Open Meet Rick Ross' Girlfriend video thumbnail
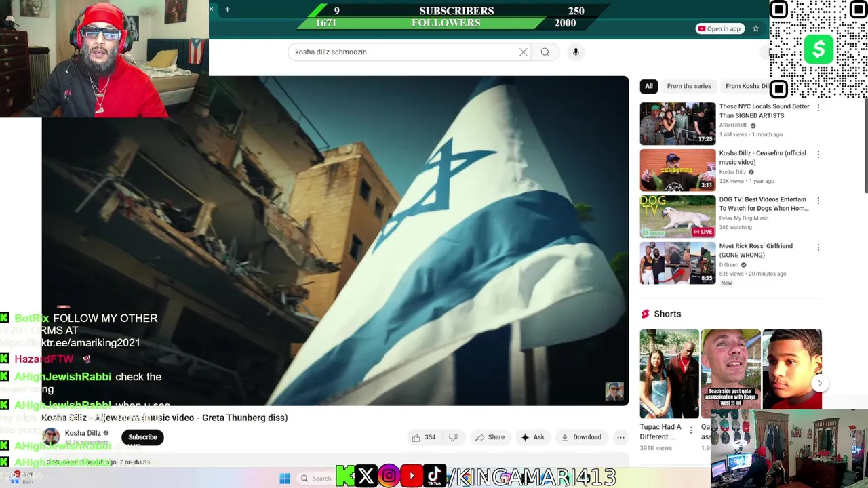 [x=677, y=263]
